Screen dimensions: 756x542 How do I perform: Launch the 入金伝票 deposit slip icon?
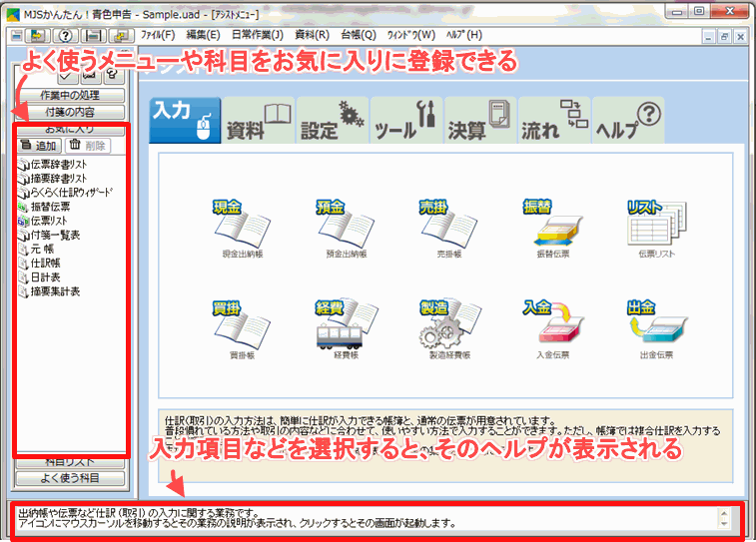tap(553, 329)
